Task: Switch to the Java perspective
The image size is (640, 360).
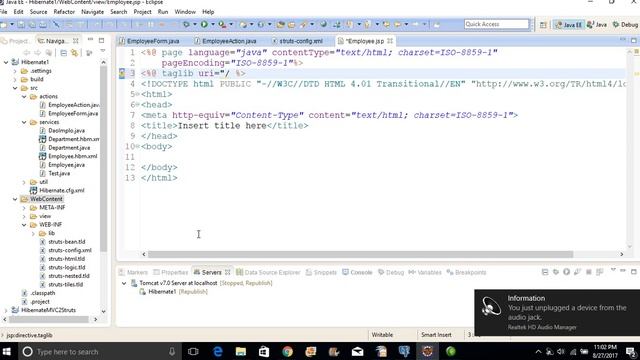Action: click(x=597, y=25)
